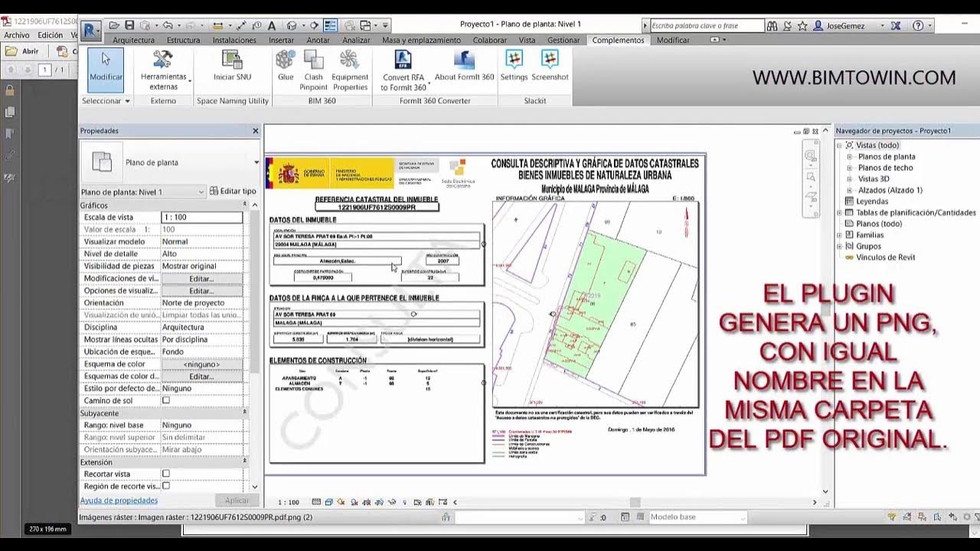This screenshot has height=551, width=980.
Task: Open Slackit Settings icon
Action: pos(514,66)
